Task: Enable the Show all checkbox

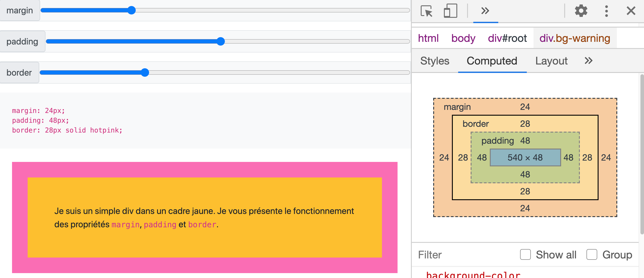Action: coord(525,255)
